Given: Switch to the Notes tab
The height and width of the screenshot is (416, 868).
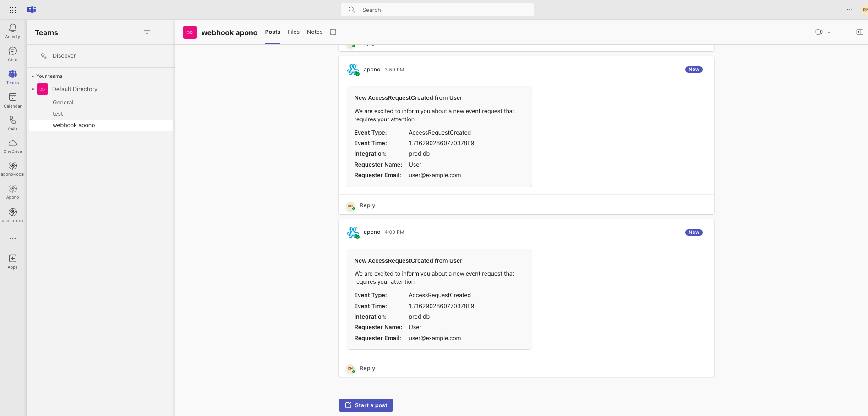Looking at the screenshot, I should point(315,32).
